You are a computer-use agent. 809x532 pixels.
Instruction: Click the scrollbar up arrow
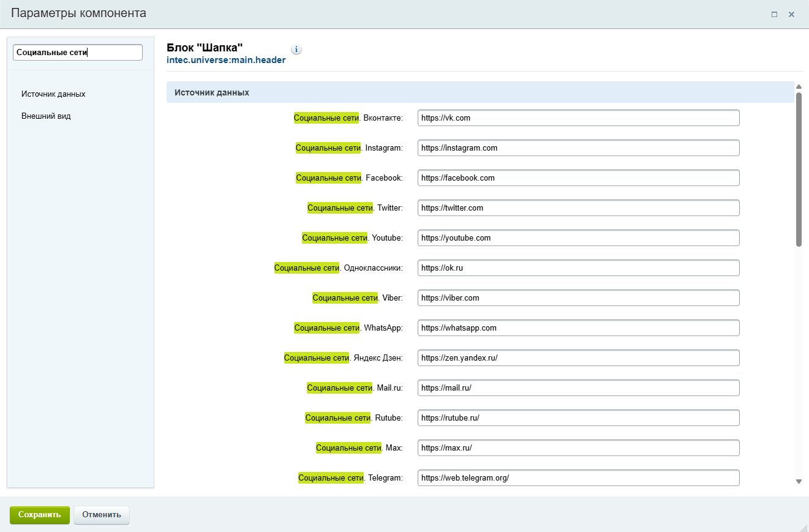pos(799,86)
